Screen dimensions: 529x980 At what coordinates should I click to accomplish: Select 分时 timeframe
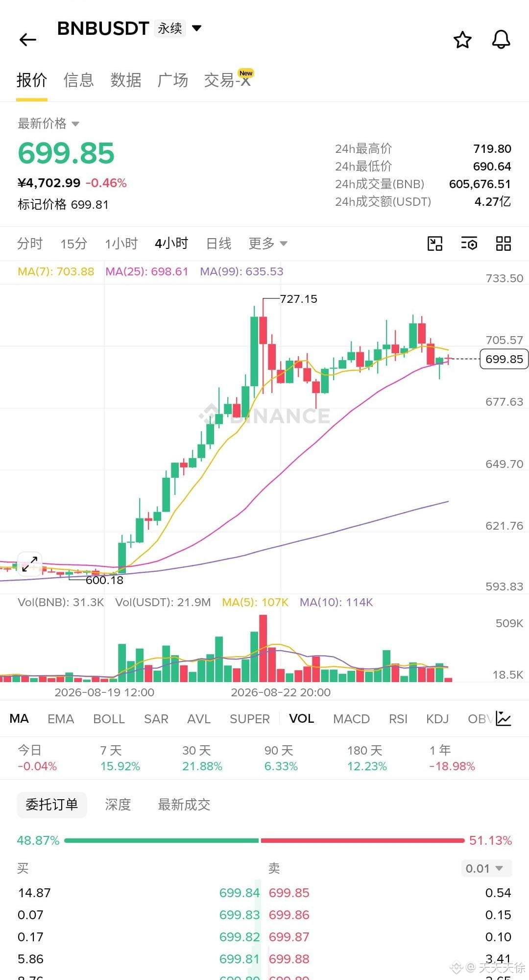coord(30,244)
